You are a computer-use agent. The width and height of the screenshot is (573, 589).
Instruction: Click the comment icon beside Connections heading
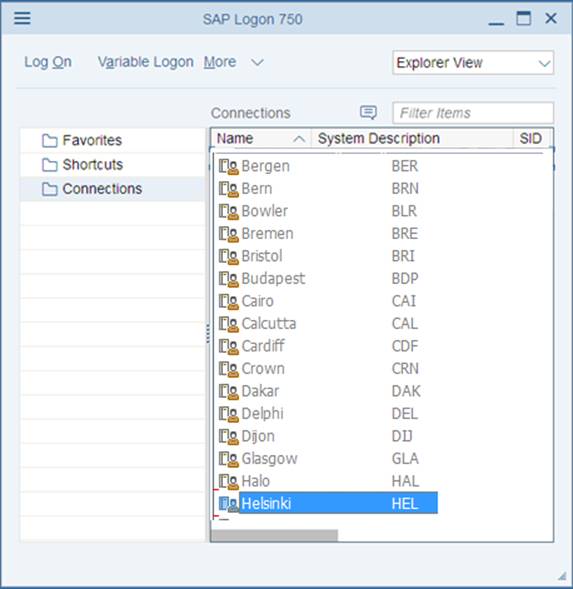pos(368,112)
